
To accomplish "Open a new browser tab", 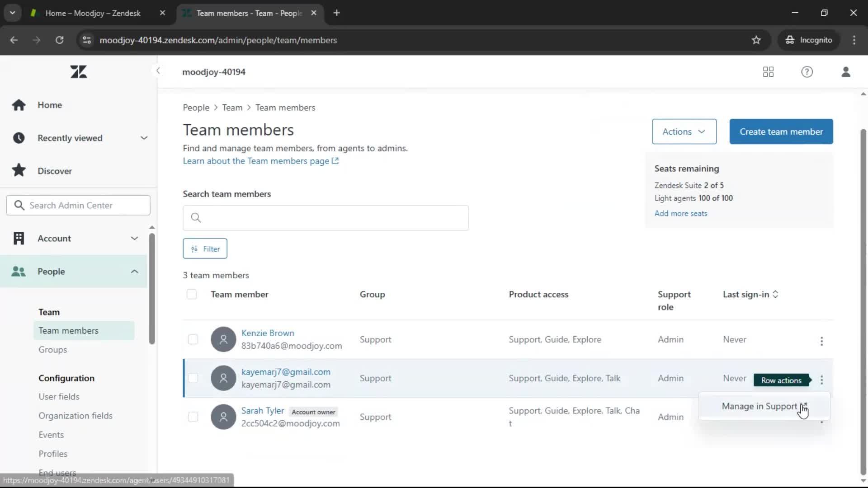I will coord(336,13).
